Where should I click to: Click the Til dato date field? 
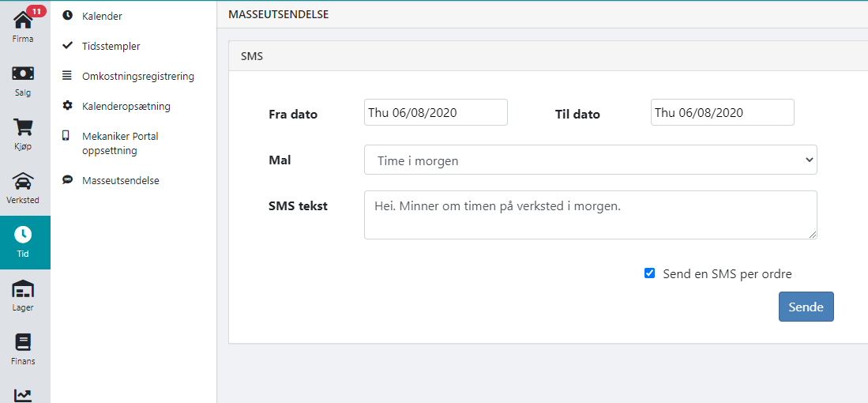(722, 112)
